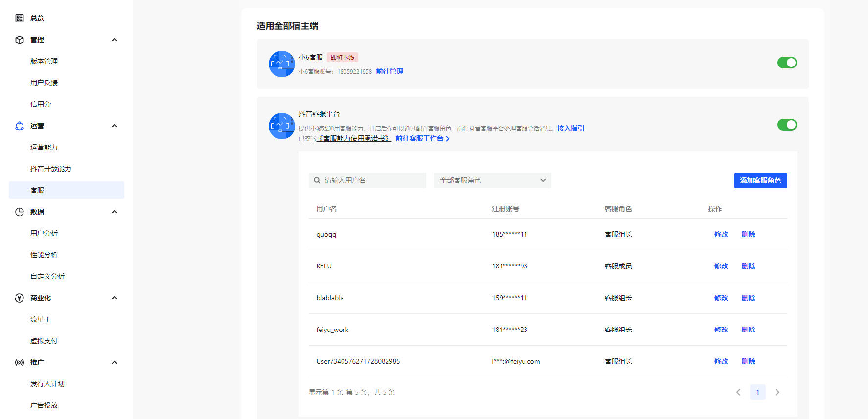This screenshot has width=868, height=419.
Task: Select 客服 menu item
Action: pos(67,190)
